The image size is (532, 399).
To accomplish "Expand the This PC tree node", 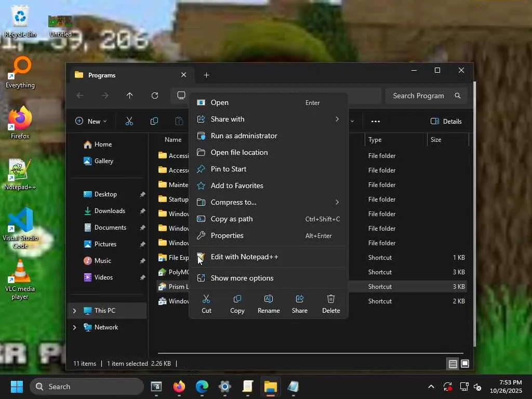I will tap(75, 311).
